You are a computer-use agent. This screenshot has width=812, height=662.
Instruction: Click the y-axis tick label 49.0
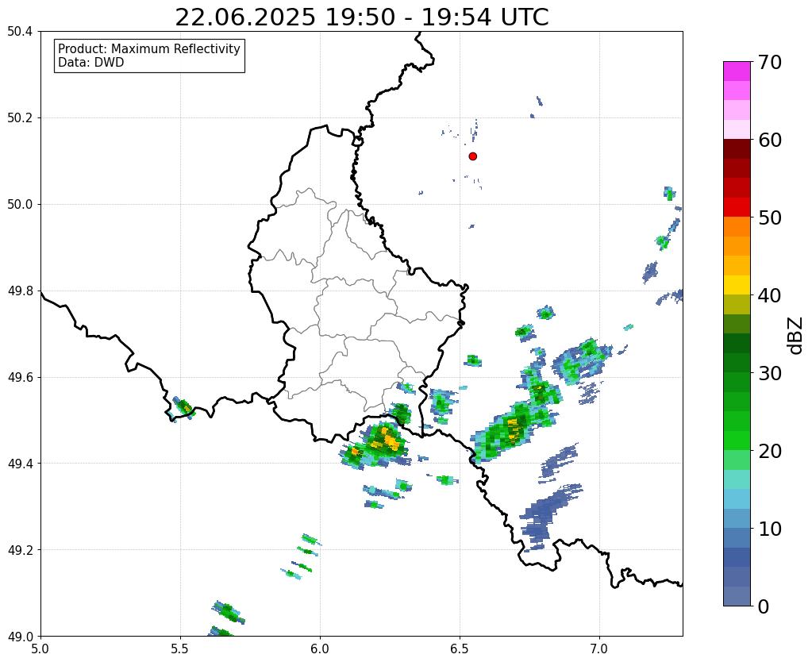(x=20, y=637)
